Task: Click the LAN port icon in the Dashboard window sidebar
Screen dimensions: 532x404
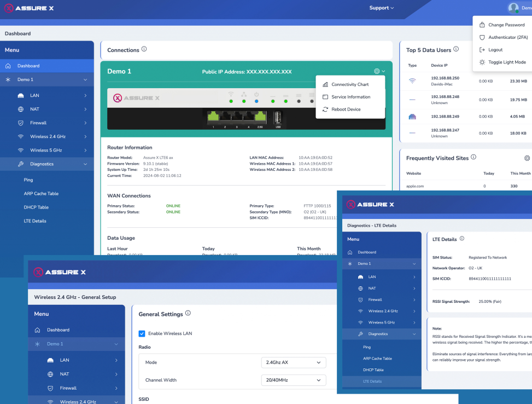Action: pyautogui.click(x=21, y=95)
